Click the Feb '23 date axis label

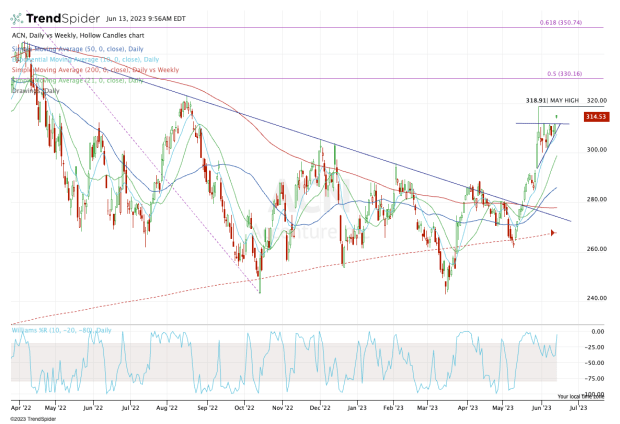(393, 407)
